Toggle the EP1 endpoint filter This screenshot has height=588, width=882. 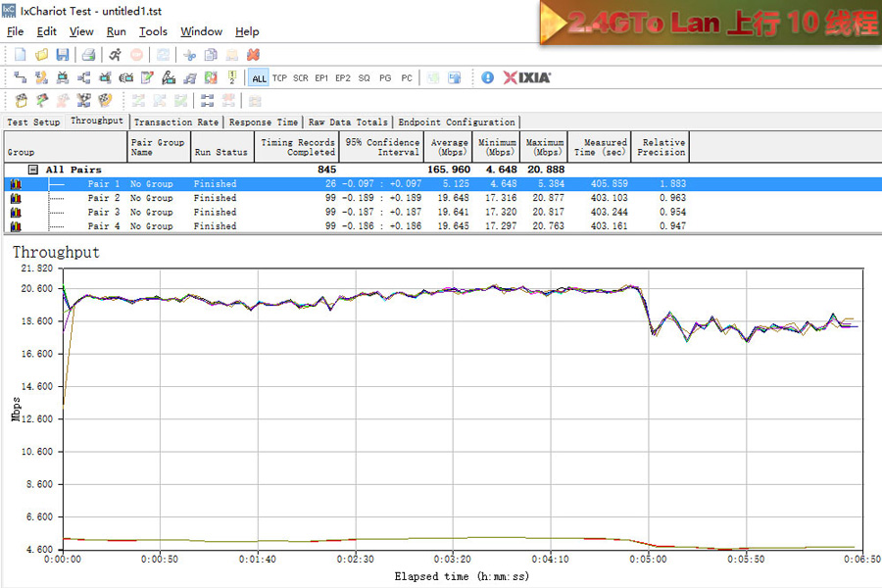[x=321, y=78]
